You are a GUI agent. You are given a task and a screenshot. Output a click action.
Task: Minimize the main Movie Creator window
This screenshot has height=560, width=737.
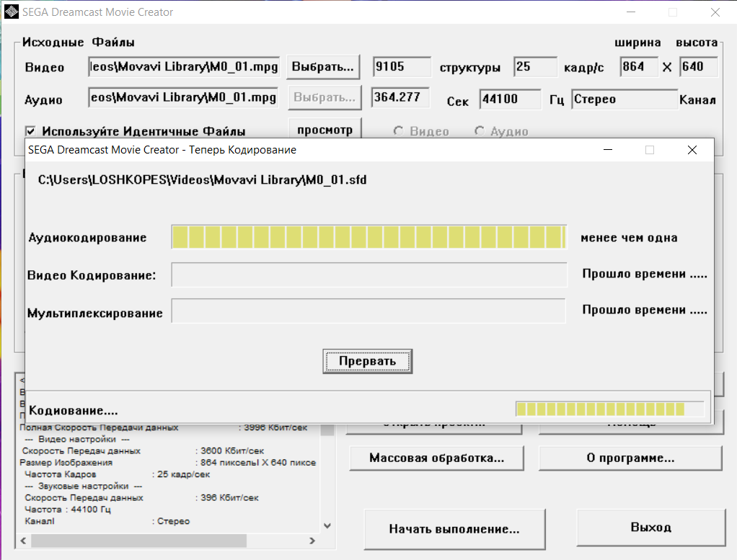631,12
